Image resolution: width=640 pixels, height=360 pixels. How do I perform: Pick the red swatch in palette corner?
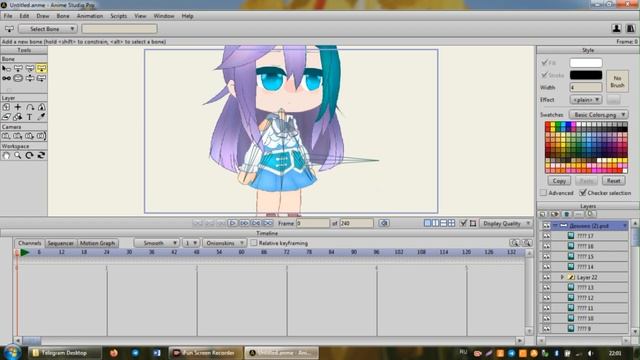tap(548, 124)
